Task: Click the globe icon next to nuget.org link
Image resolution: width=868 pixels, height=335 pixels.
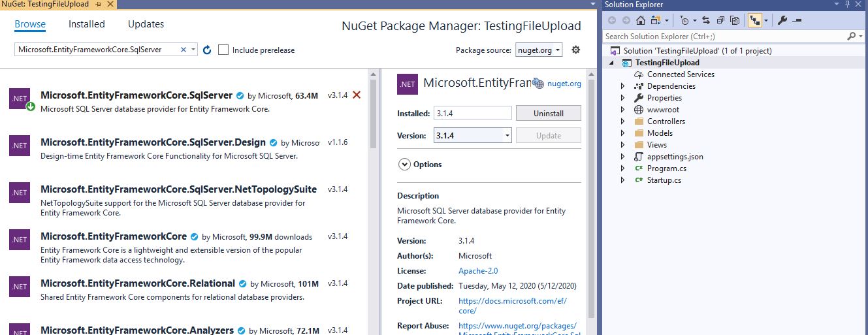Action: coord(538,84)
